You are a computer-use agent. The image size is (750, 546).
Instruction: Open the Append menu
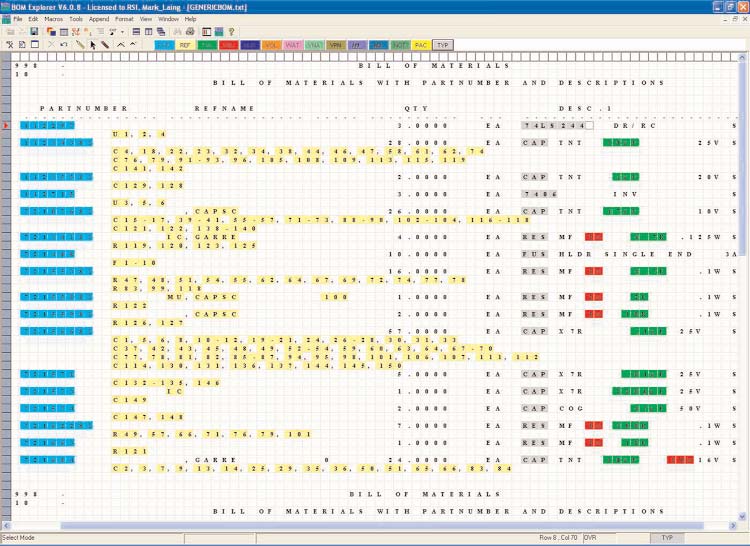(99, 19)
